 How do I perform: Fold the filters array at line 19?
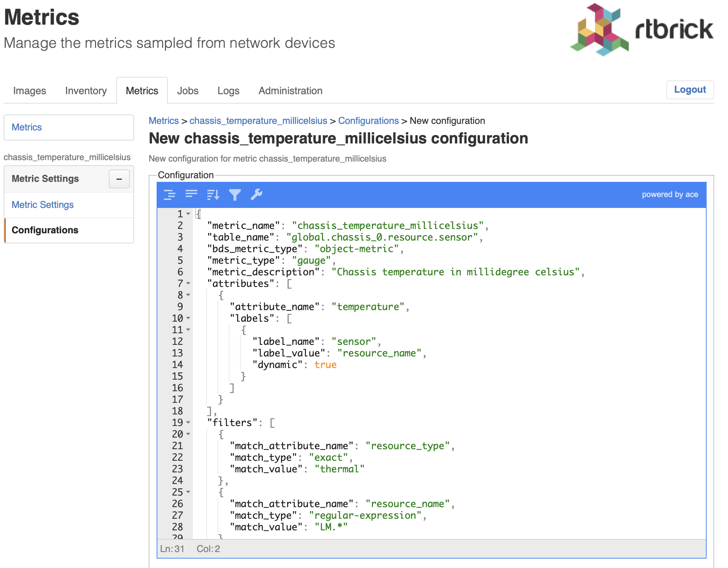point(188,422)
